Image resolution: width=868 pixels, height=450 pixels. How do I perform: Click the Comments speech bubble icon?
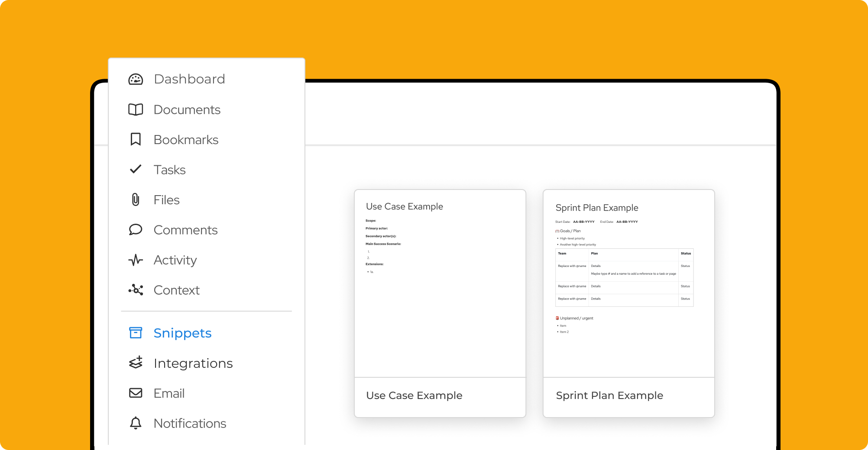pos(136,230)
